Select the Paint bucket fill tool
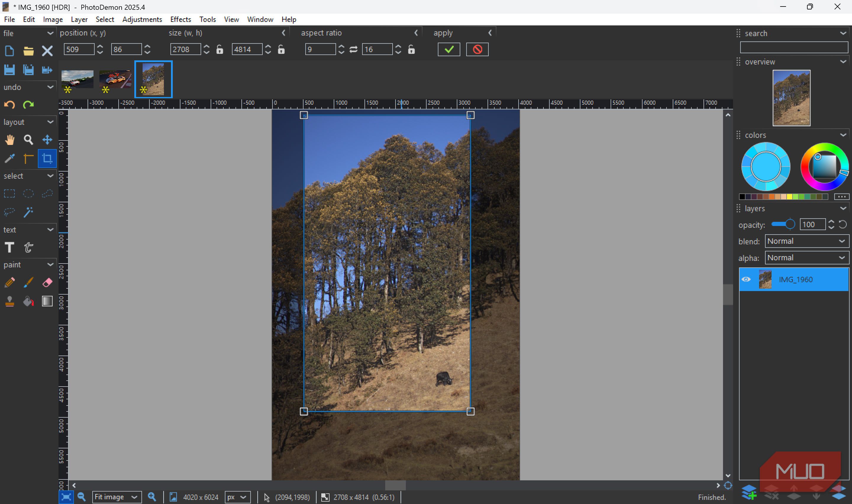This screenshot has height=504, width=852. 28,301
